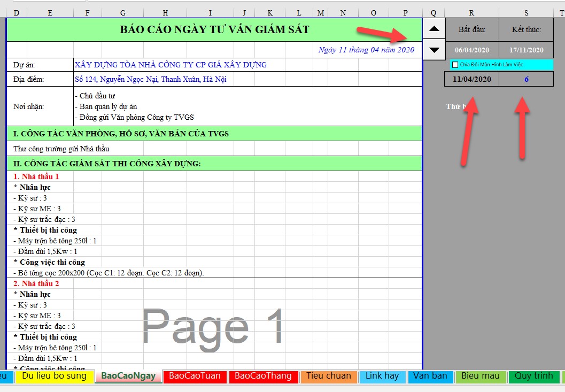565x392 pixels.
Task: Switch to the BaoCaoTuan sheet tab
Action: pyautogui.click(x=195, y=376)
